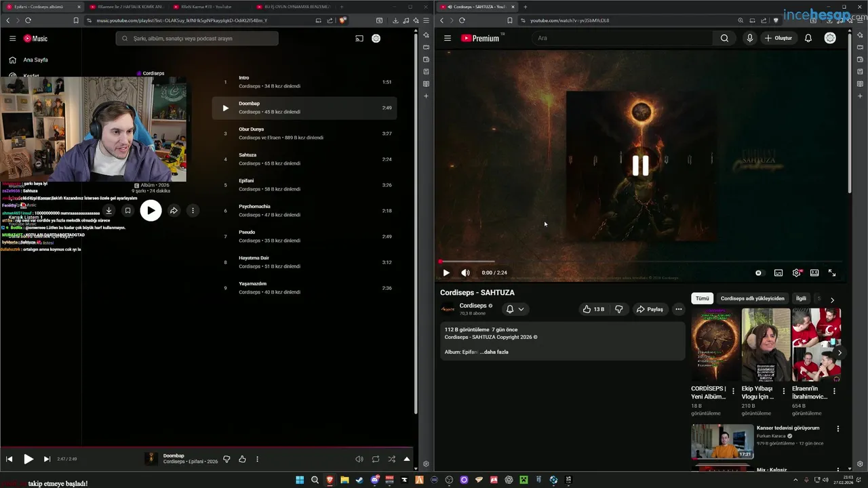
Task: Select the track Intro
Action: click(244, 78)
